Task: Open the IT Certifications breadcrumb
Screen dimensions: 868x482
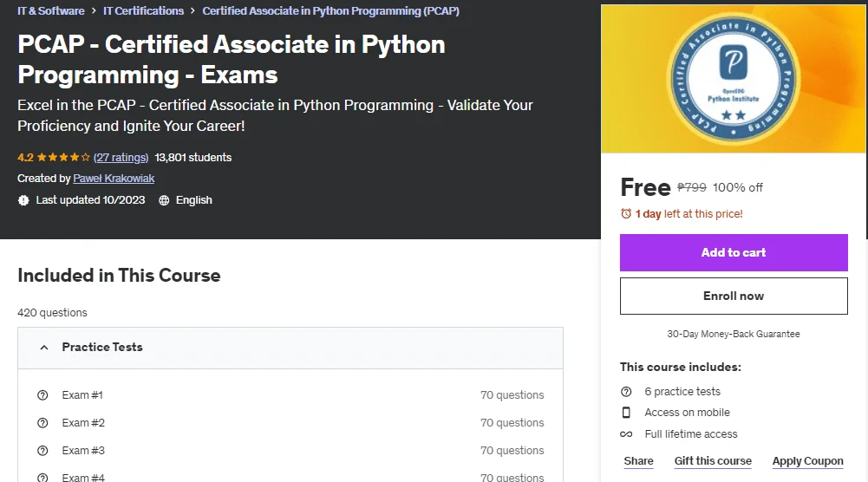Action: 143,11
